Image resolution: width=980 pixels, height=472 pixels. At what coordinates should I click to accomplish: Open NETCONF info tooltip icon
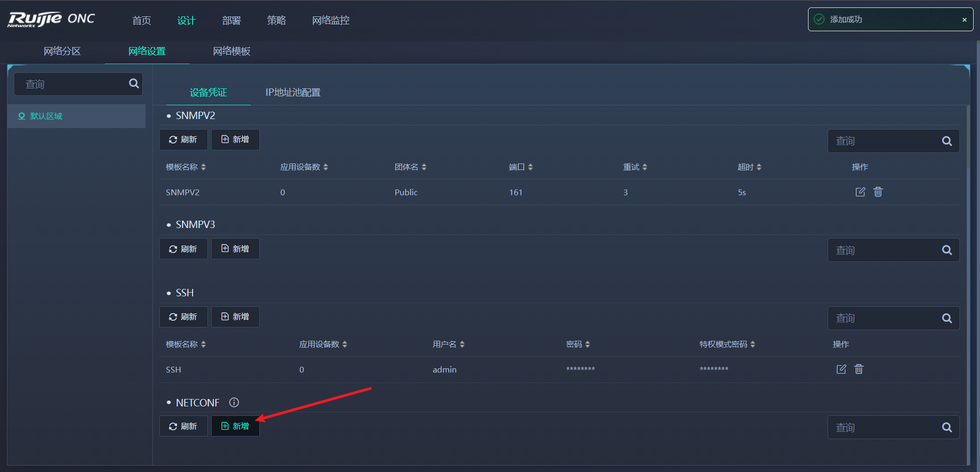click(234, 402)
